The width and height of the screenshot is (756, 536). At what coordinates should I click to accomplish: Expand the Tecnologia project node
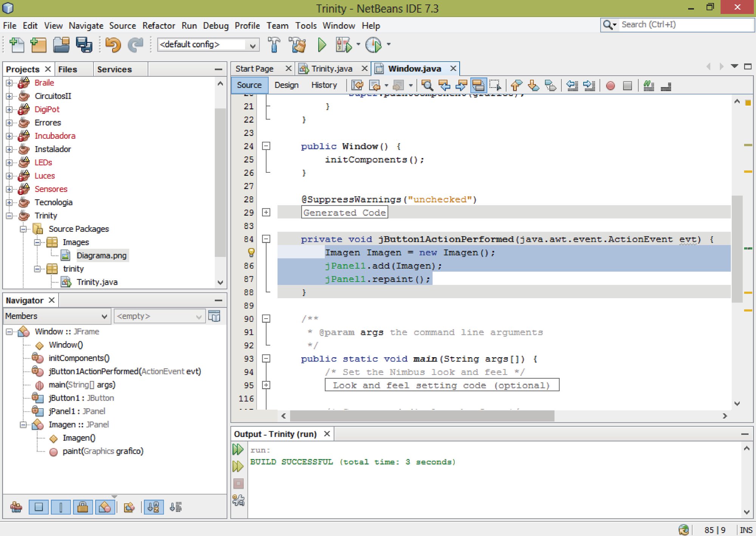[x=9, y=202]
